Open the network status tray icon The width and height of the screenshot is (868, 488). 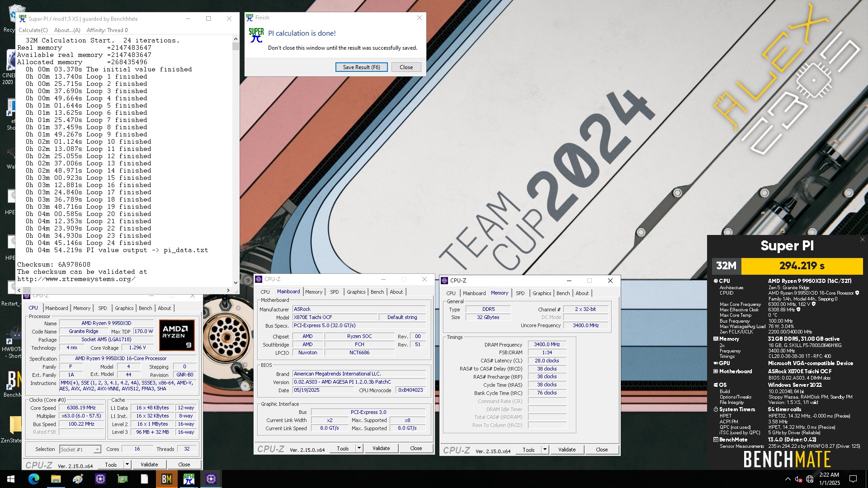[x=810, y=479]
